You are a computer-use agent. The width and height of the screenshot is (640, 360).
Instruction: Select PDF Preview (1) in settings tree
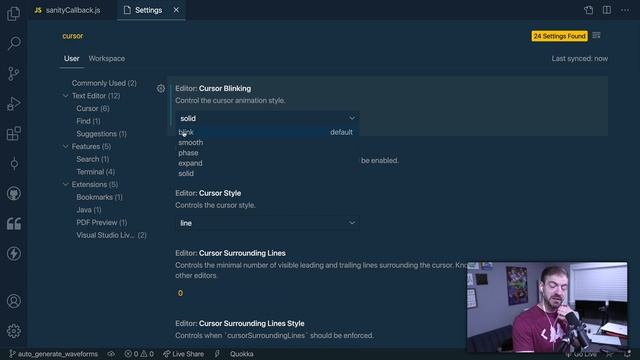coord(102,222)
